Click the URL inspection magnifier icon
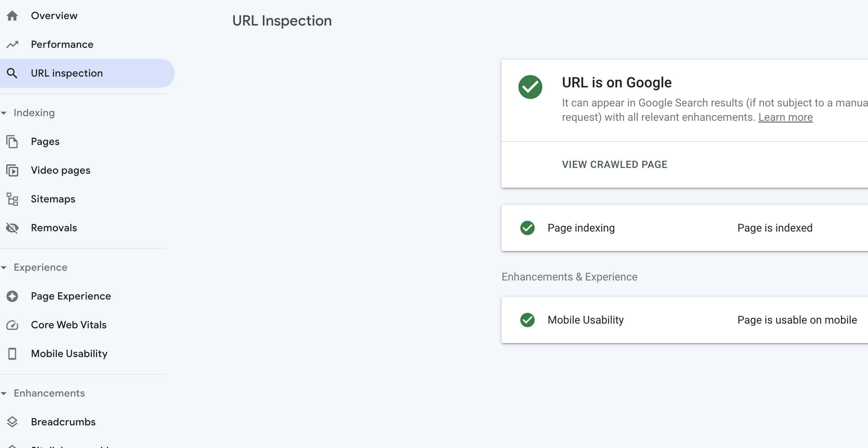The image size is (868, 448). click(x=12, y=73)
